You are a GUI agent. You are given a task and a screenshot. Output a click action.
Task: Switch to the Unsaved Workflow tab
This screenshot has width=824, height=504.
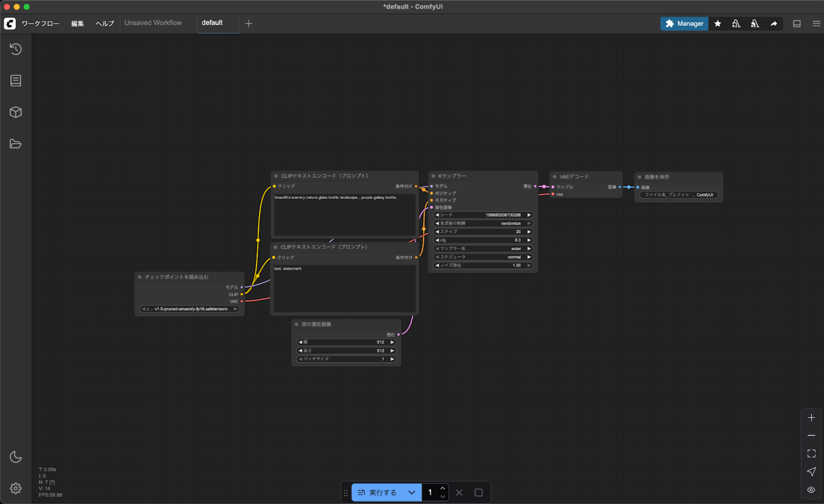153,23
